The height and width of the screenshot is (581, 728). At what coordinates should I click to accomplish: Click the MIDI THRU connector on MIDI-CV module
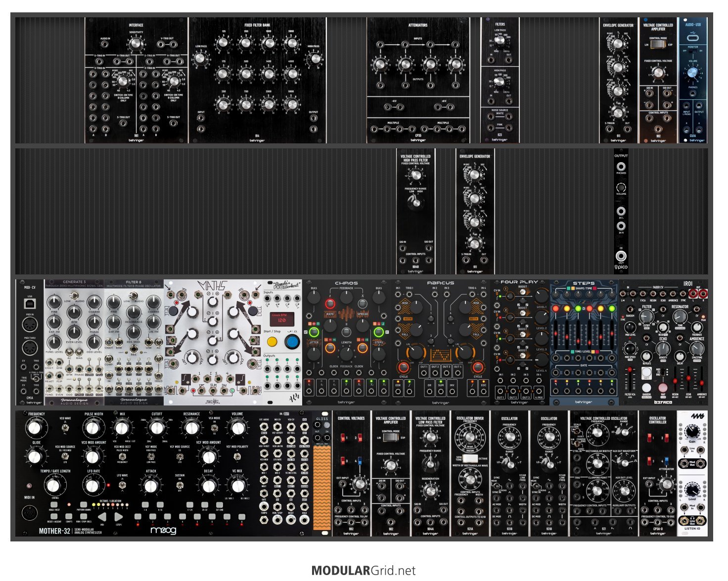pos(30,348)
